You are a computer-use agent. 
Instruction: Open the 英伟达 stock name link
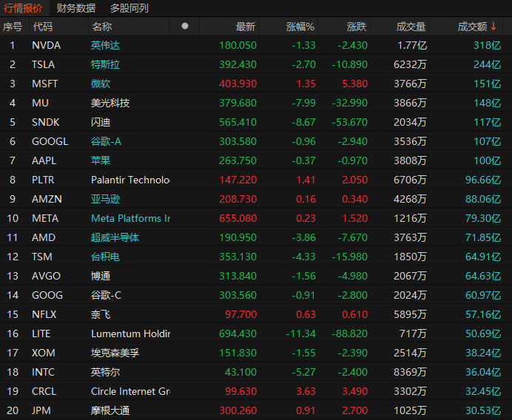click(x=105, y=45)
